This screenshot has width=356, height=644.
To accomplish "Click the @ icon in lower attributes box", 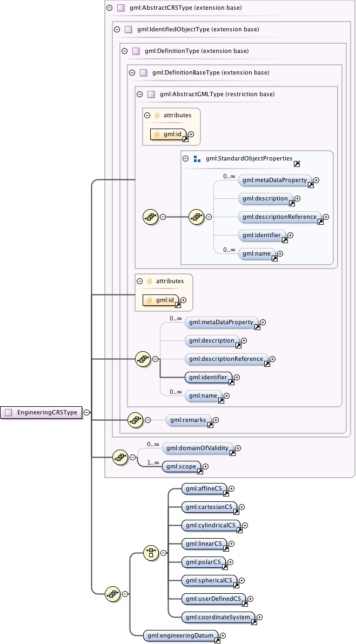I will 150,281.
